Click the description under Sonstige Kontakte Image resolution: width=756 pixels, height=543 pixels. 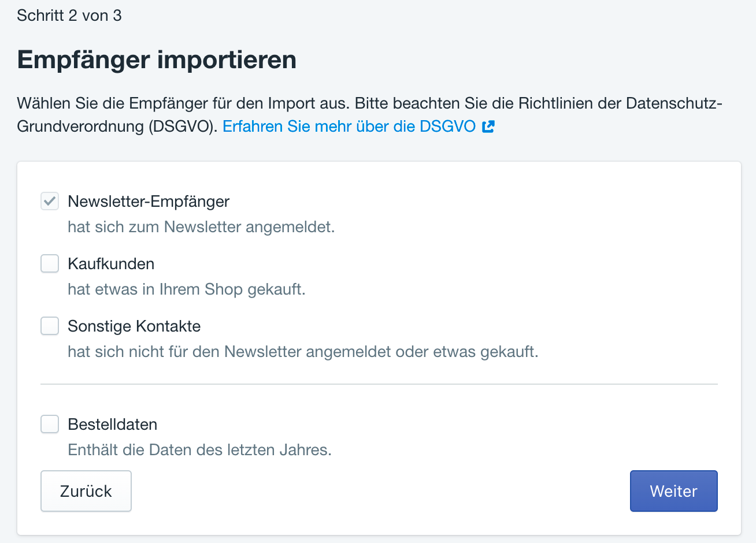(x=303, y=352)
